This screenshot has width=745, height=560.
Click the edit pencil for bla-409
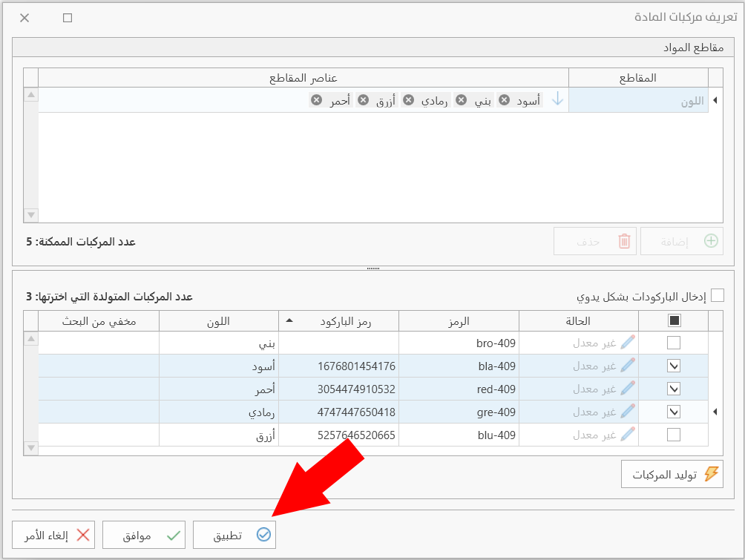628,366
